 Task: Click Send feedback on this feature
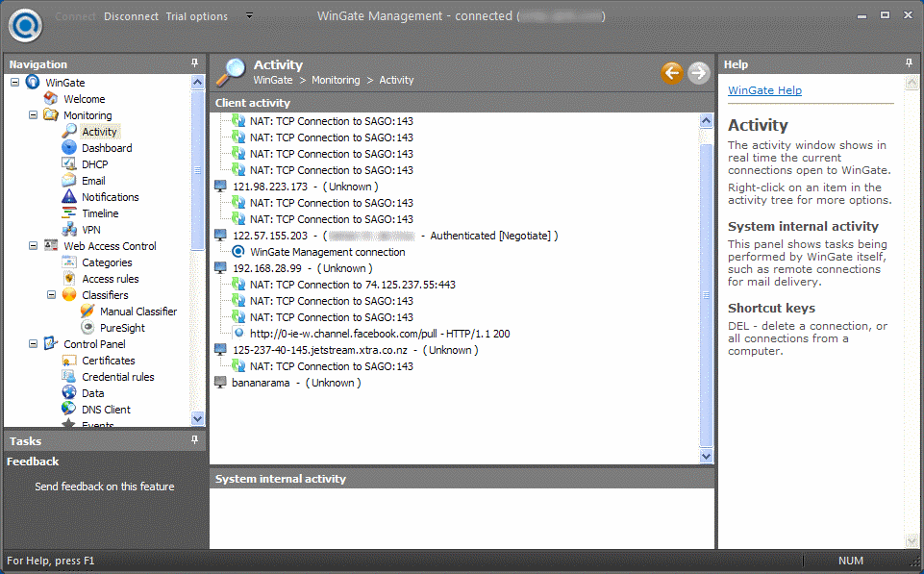tap(104, 487)
